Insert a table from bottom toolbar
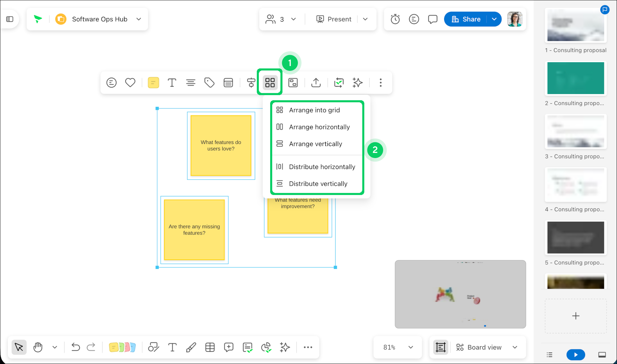The image size is (617, 364). [x=210, y=348]
